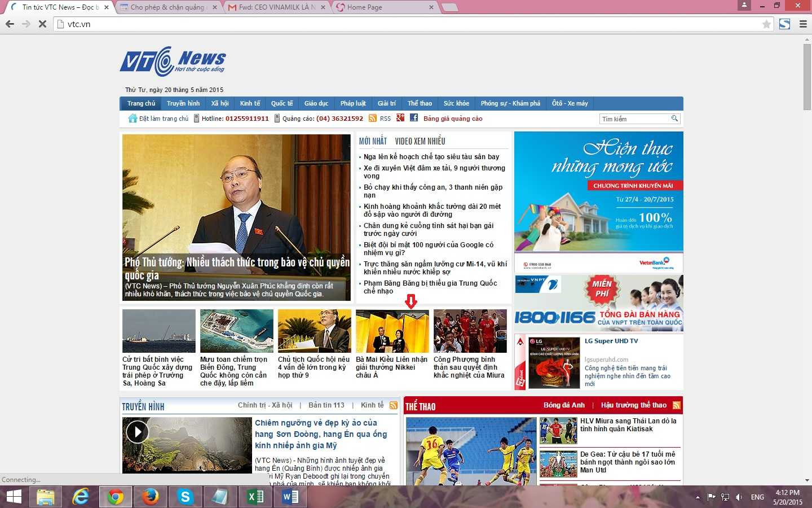The width and height of the screenshot is (812, 508).
Task: Select the 'Video xem nhiều' tab
Action: coord(420,141)
